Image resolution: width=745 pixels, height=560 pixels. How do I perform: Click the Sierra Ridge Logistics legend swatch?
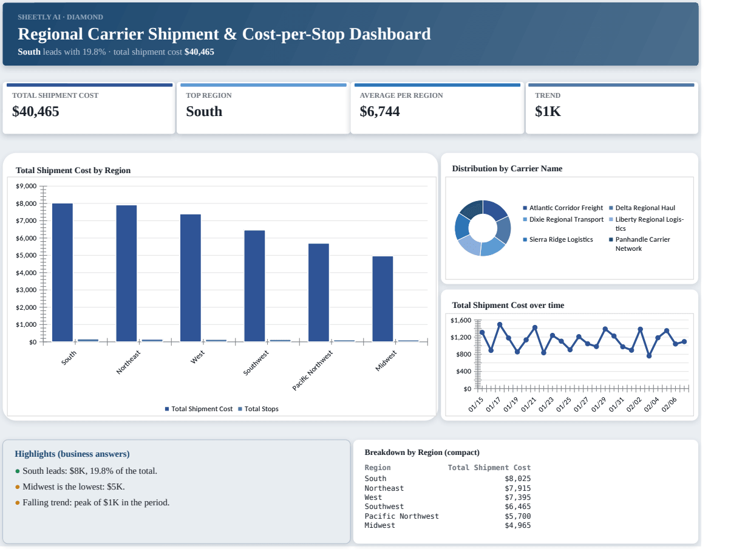click(525, 239)
